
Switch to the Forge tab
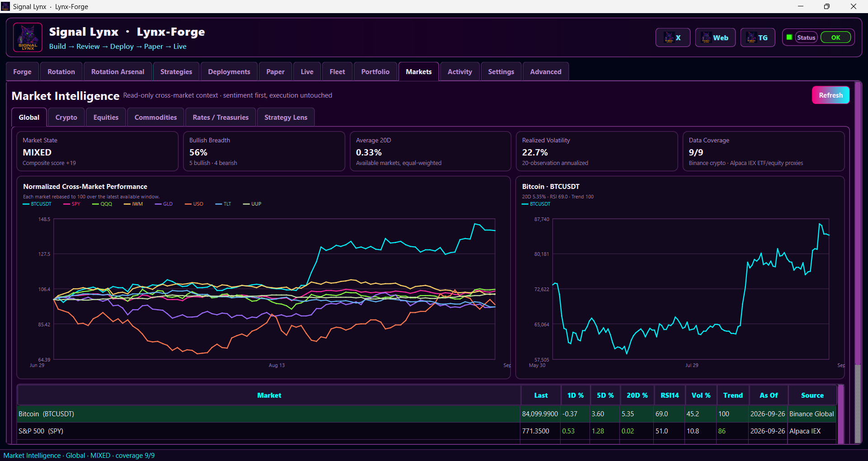point(22,71)
